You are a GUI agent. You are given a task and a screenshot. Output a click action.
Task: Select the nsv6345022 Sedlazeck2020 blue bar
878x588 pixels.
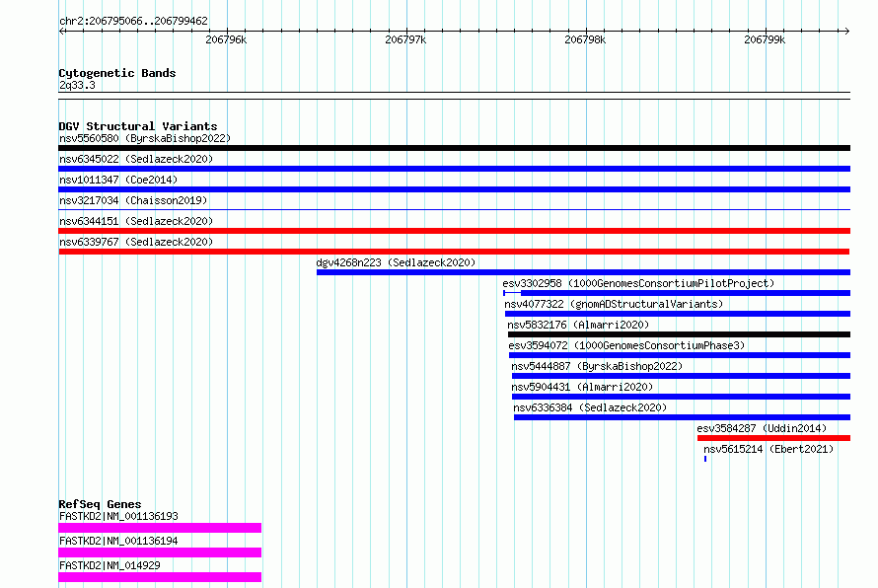click(454, 169)
